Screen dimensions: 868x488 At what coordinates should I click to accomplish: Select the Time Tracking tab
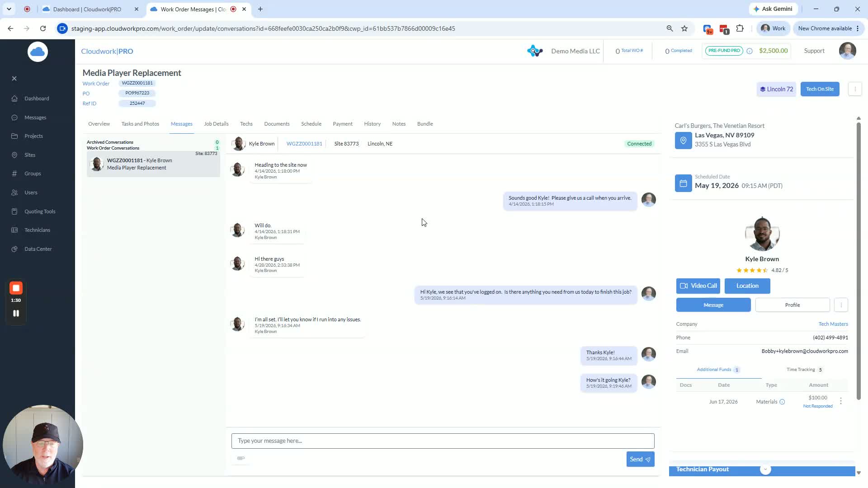(x=805, y=370)
